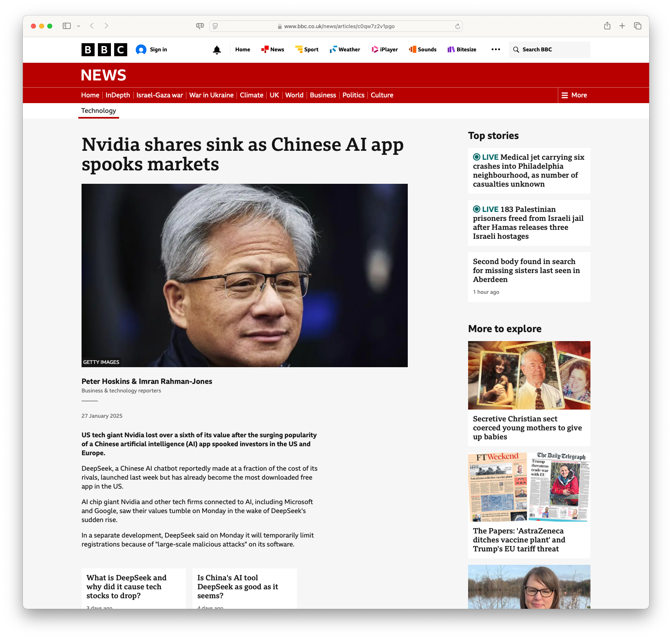This screenshot has height=639, width=672.
Task: Open the Safari share icon
Action: click(x=607, y=26)
